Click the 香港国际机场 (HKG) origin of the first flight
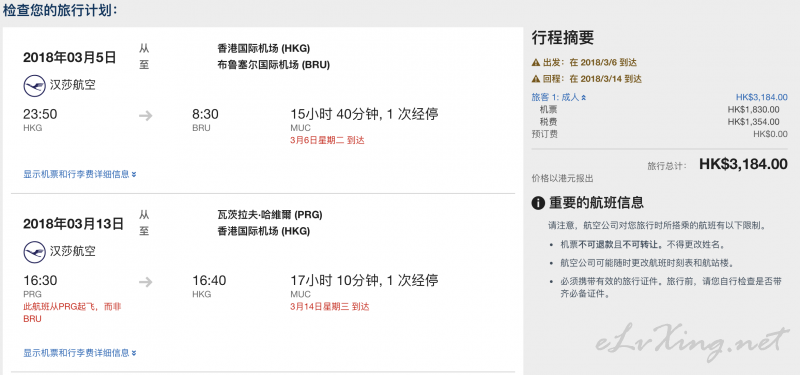 264,48
